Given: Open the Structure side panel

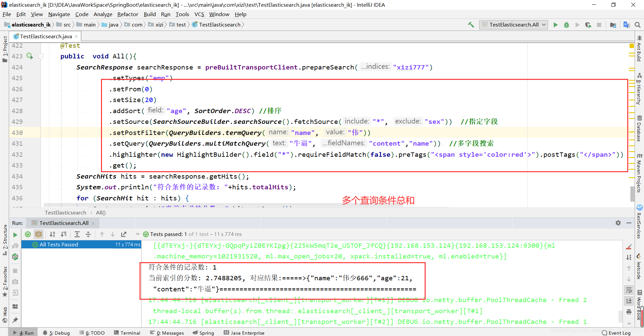Looking at the screenshot, I should (5, 240).
